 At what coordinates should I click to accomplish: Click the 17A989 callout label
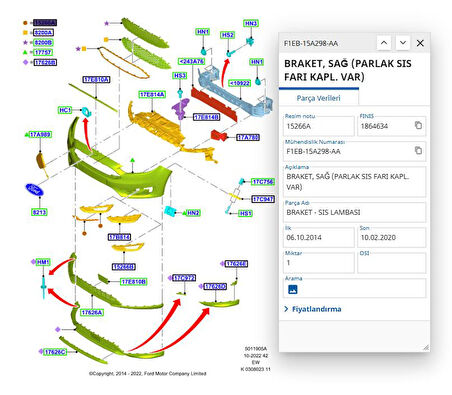pos(40,134)
